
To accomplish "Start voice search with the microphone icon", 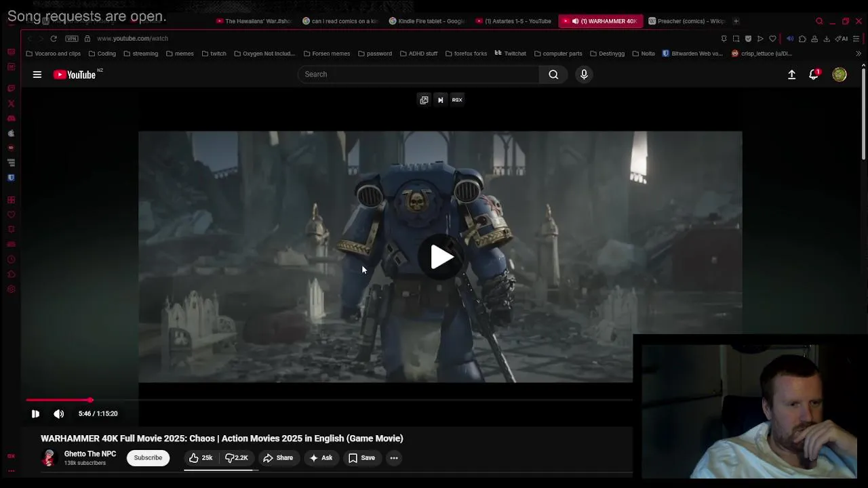I will pyautogui.click(x=584, y=75).
